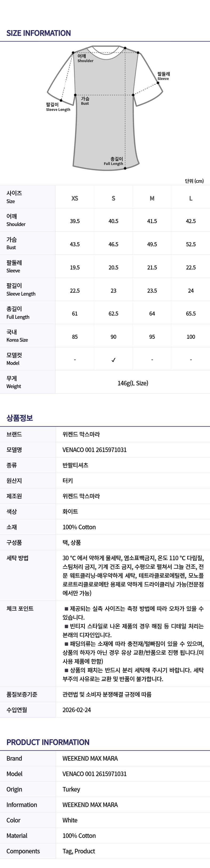Viewport: 210px width, 868px height.
Task: Select the S size column header
Action: (113, 198)
